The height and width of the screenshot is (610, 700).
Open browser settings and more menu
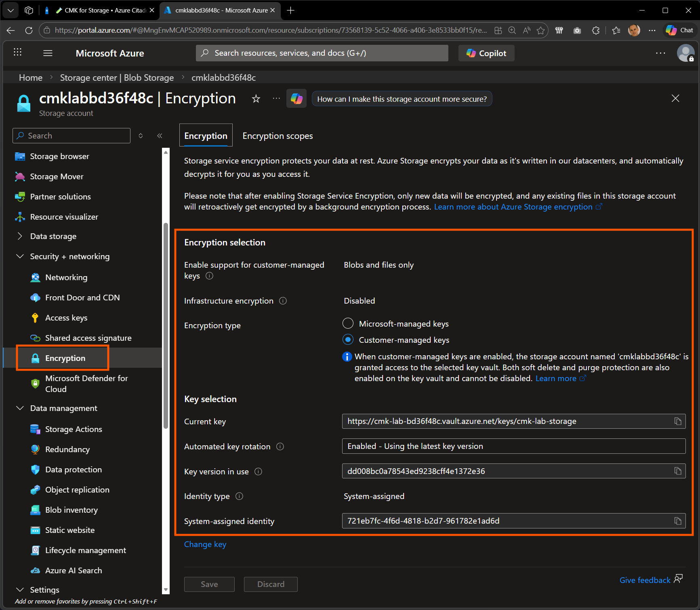652,30
